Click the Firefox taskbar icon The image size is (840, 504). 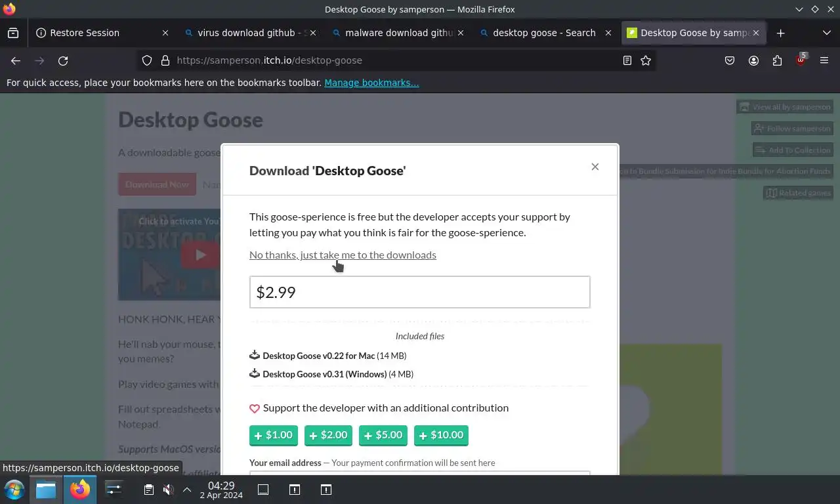coord(80,489)
